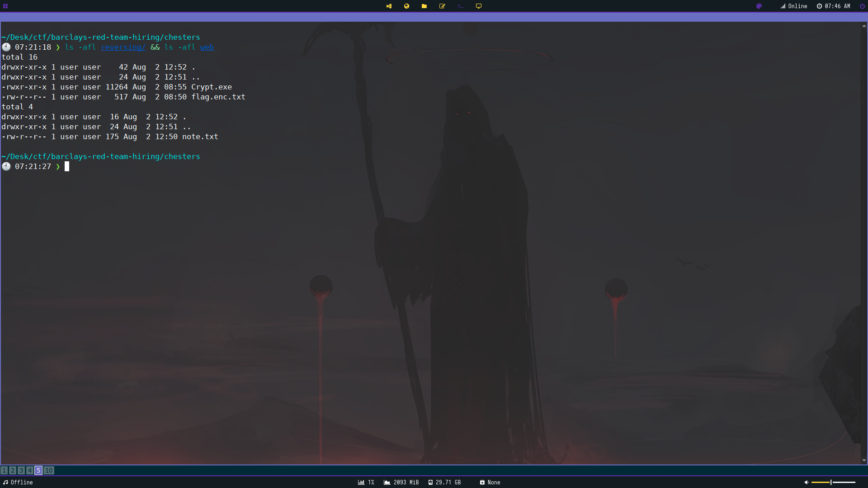Click the 2093 MiB memory indicator
Screen dimensions: 868x488
(x=401, y=482)
